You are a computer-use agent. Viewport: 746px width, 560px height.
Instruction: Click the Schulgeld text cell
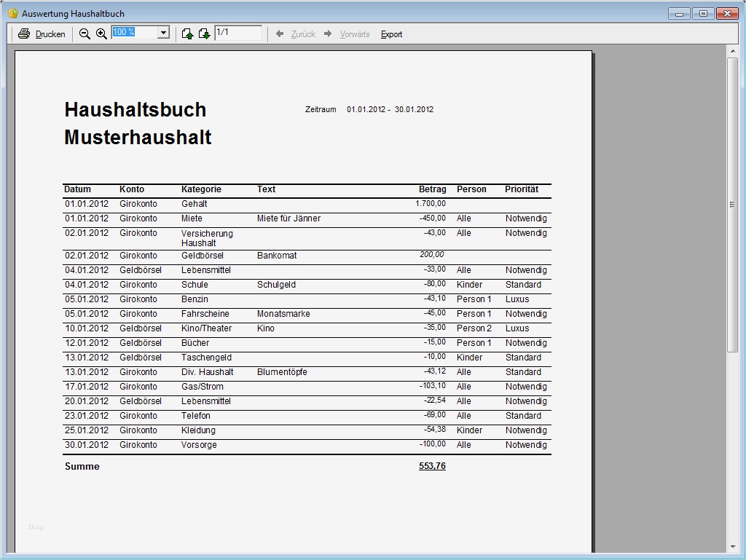point(276,285)
